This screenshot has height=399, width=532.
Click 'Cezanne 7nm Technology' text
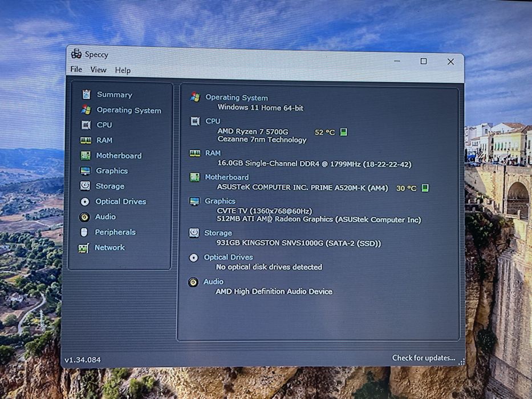[x=262, y=140]
